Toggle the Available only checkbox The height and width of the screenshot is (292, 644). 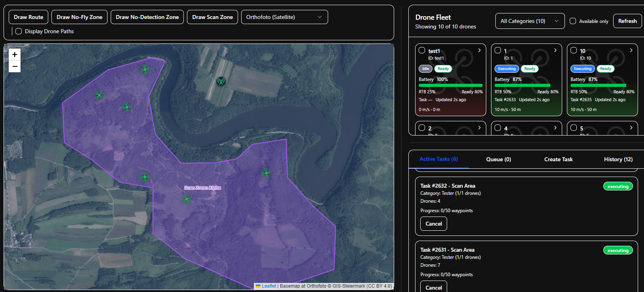[x=573, y=21]
